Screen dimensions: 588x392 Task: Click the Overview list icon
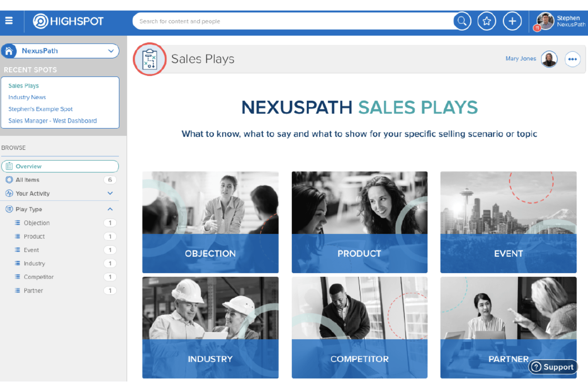(x=9, y=166)
